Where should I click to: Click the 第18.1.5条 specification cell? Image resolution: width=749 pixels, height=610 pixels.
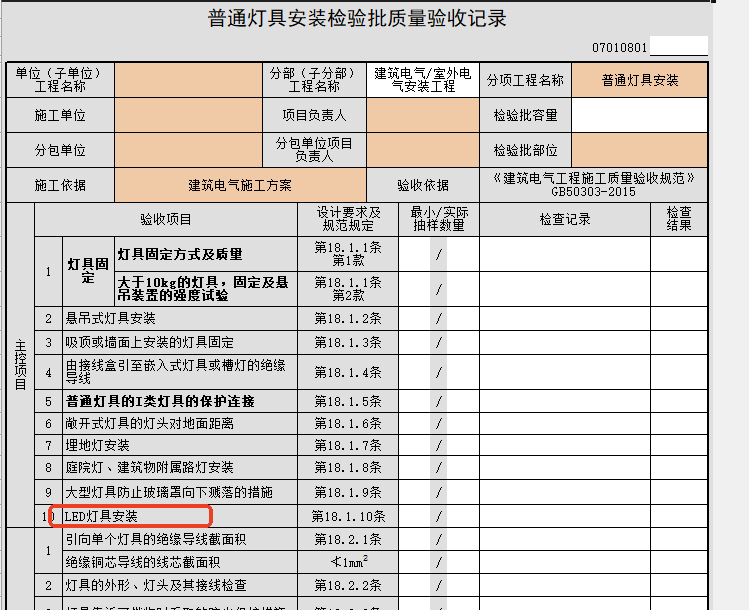pyautogui.click(x=348, y=401)
